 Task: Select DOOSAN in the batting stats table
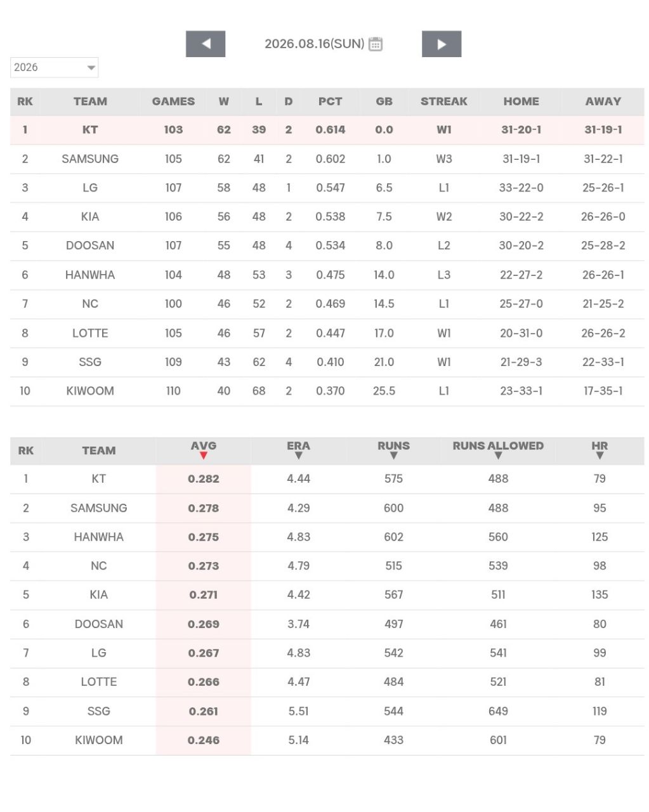coord(98,624)
